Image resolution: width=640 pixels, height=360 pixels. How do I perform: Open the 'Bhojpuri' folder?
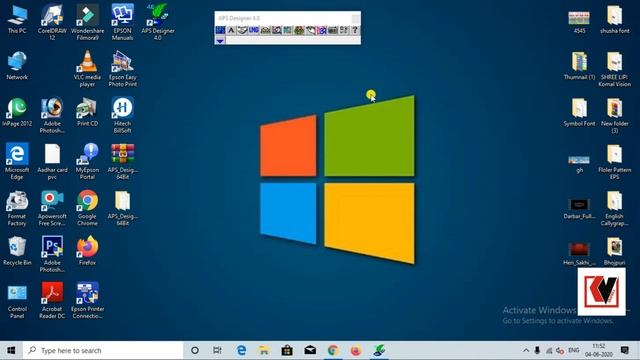[614, 251]
